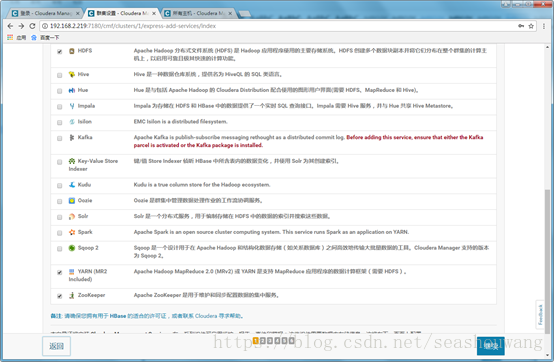Viewport: 554px width, 362px height.
Task: Click the Sqoop 2 service icon
Action: tap(72, 248)
